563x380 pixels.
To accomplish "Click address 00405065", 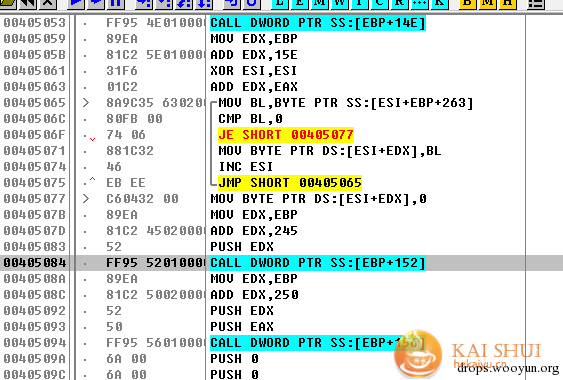I will (35, 103).
